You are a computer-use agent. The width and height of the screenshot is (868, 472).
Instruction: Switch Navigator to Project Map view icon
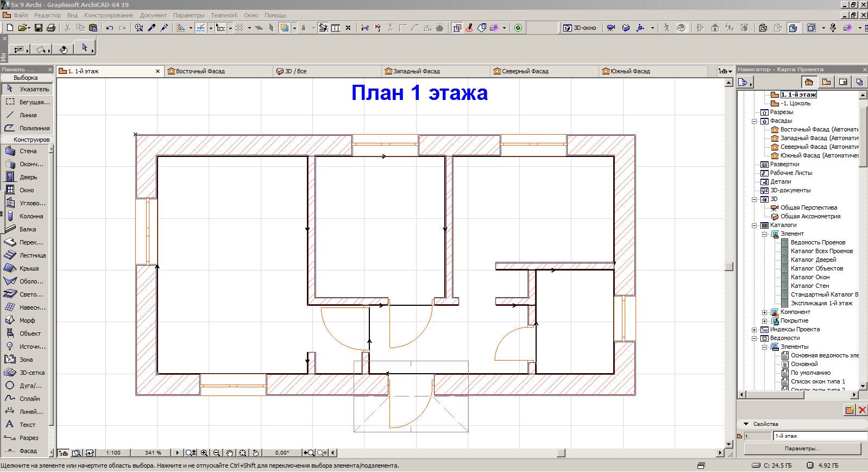[x=809, y=82]
